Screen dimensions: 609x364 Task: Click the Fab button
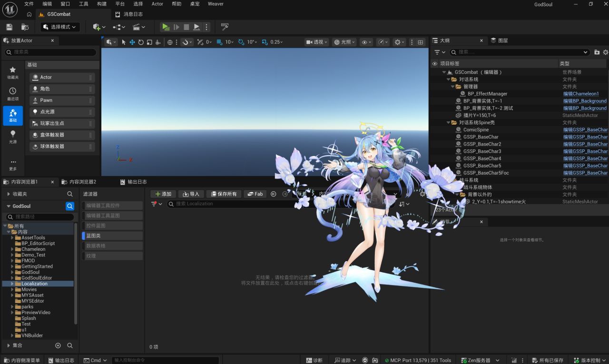[255, 194]
